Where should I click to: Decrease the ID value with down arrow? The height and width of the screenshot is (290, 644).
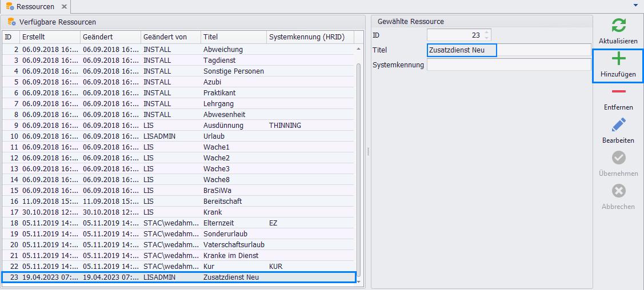point(486,38)
